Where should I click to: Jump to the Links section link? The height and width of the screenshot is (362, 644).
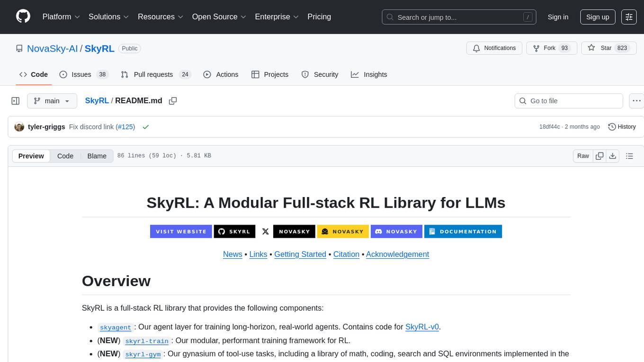258,254
